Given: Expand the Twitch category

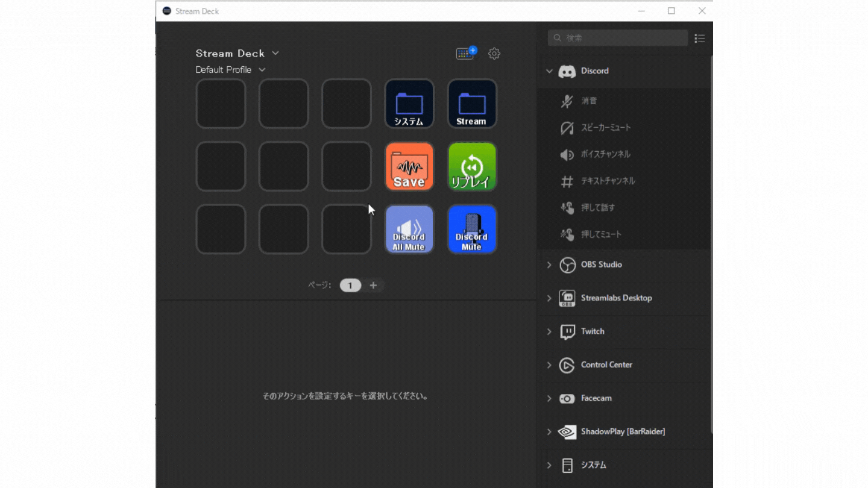Looking at the screenshot, I should [x=549, y=332].
